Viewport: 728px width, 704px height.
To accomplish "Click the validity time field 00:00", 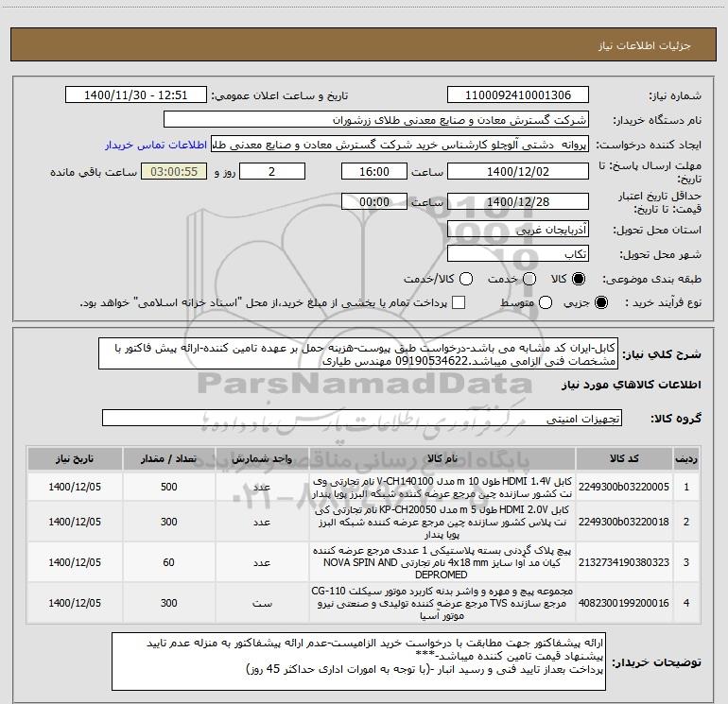I will (374, 202).
